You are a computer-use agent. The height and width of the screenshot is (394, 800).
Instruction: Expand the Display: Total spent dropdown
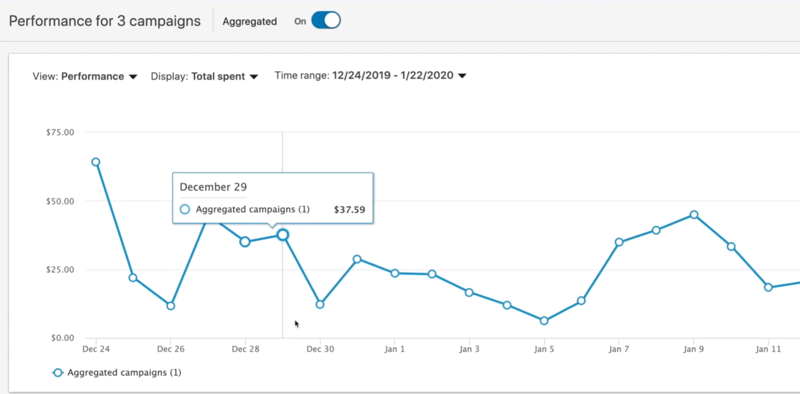(x=204, y=77)
